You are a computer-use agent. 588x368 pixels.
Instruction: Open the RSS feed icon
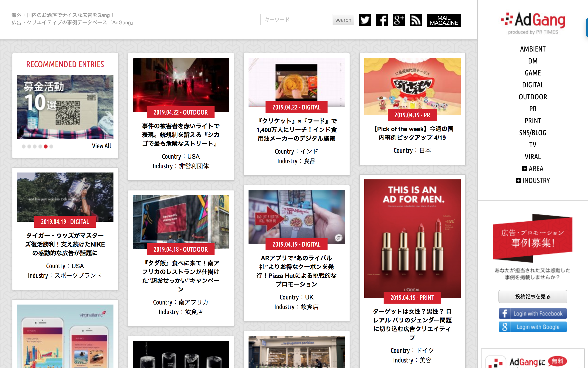pos(416,20)
